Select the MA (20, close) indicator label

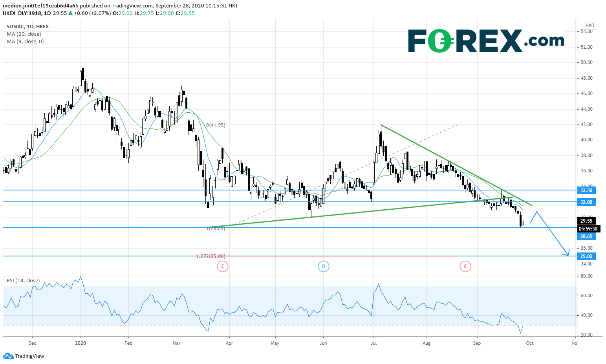click(x=24, y=34)
